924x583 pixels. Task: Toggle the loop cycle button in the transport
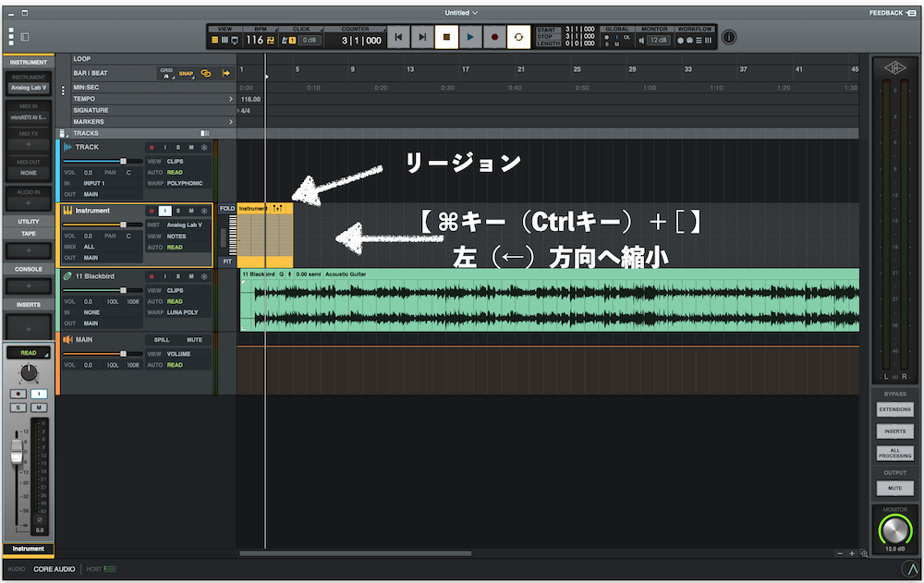(x=518, y=38)
